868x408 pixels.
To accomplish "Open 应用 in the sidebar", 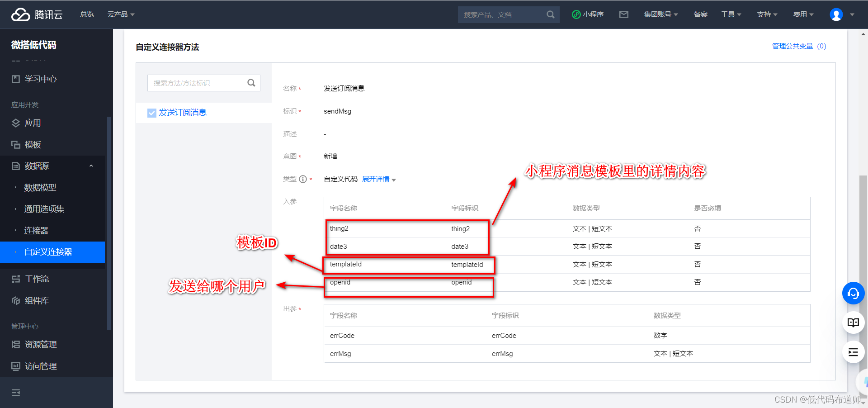I will coord(33,123).
